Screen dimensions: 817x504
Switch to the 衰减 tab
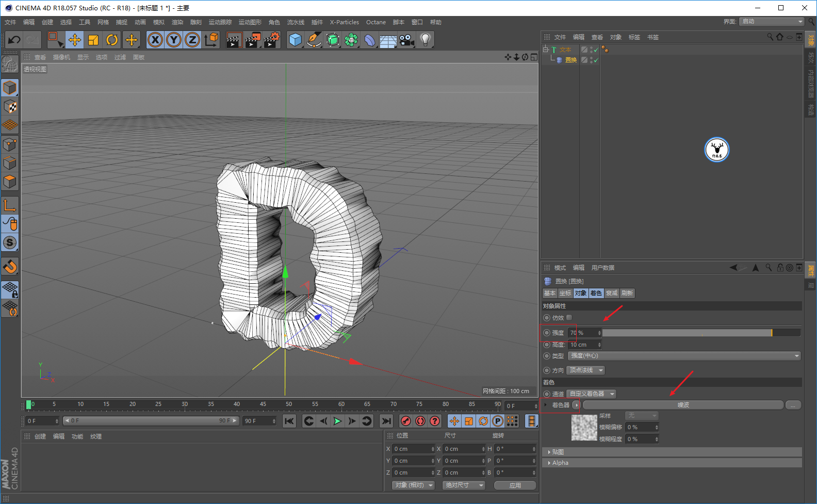tap(612, 293)
